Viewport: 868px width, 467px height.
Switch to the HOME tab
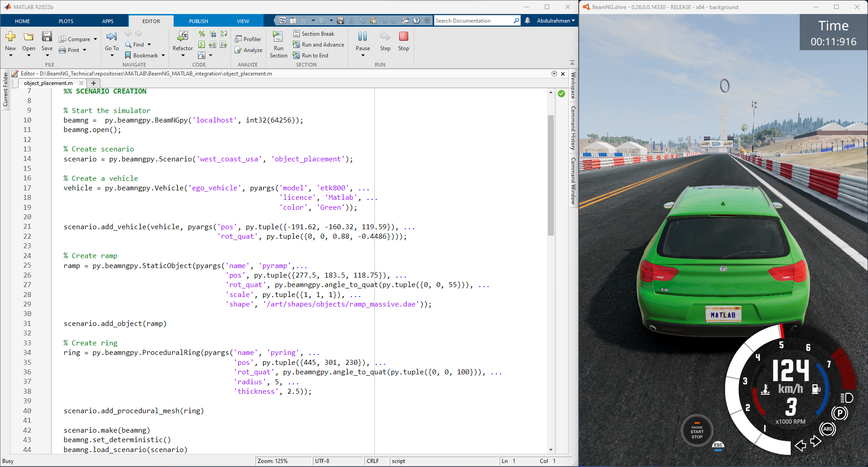(22, 21)
